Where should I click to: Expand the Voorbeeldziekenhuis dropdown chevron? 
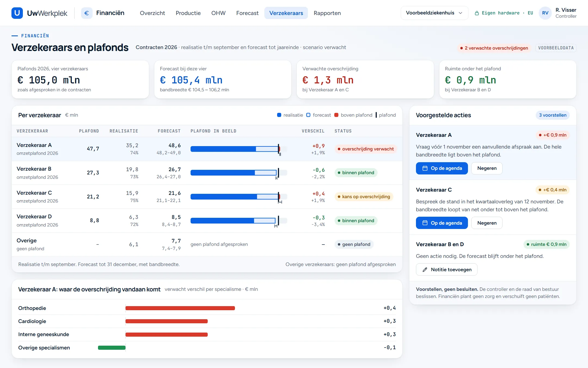pyautogui.click(x=460, y=13)
